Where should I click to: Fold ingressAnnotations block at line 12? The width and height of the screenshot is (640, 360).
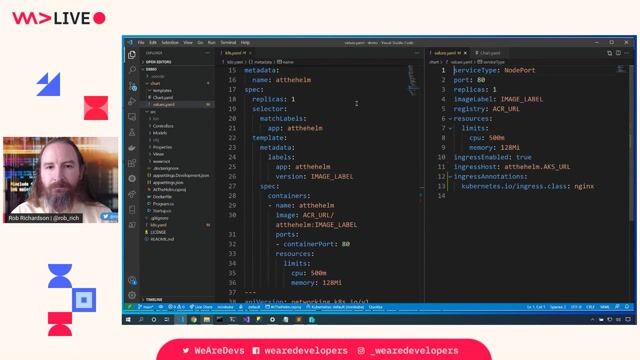click(450, 177)
